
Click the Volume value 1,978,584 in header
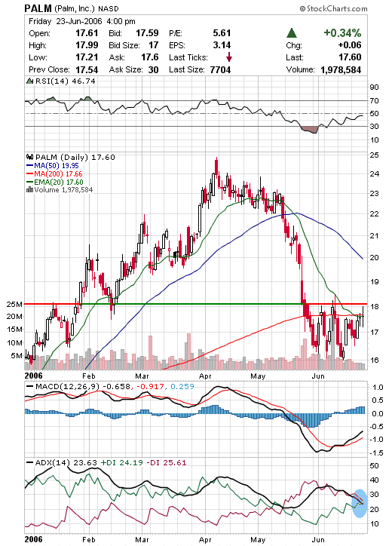tap(341, 69)
